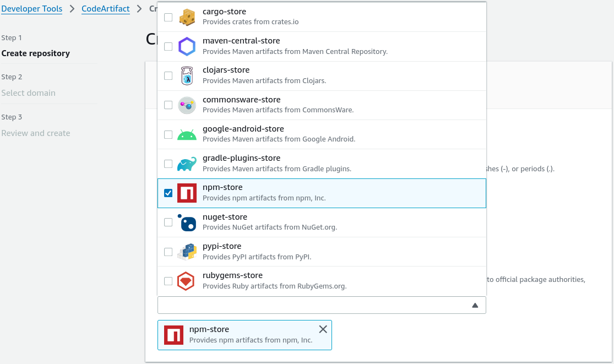The image size is (614, 364).
Task: Open the Developer Tools breadcrumb link
Action: click(x=32, y=9)
